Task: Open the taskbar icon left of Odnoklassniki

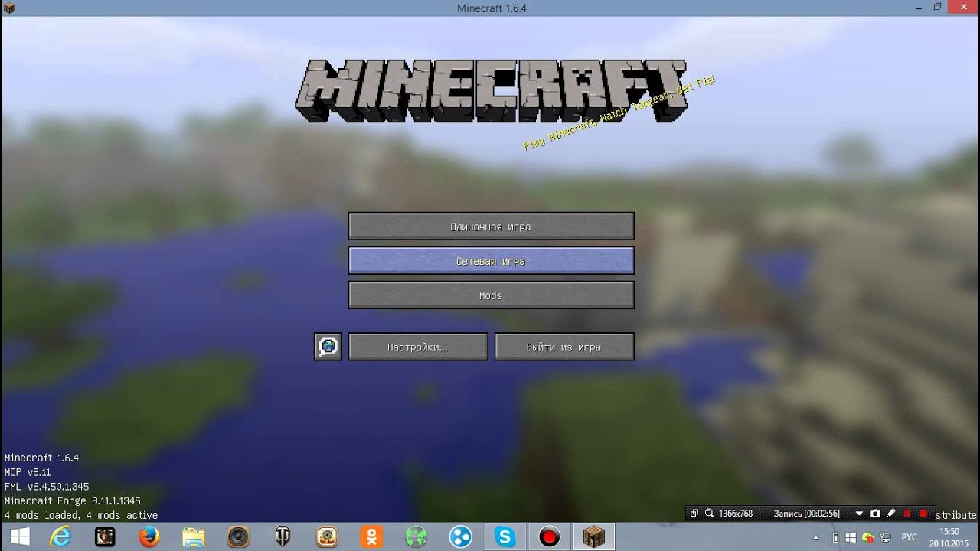Action: click(328, 536)
